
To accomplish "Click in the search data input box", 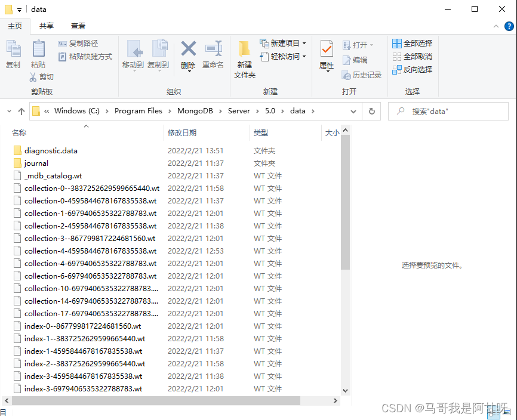I will click(x=454, y=111).
